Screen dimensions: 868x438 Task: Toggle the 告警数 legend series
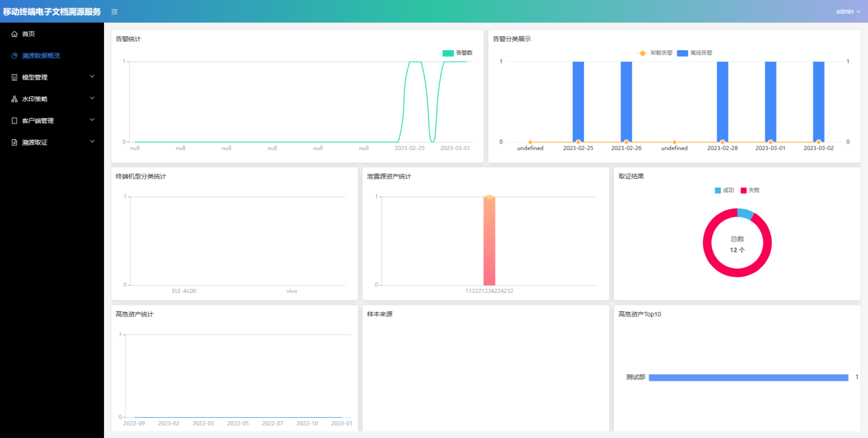457,53
